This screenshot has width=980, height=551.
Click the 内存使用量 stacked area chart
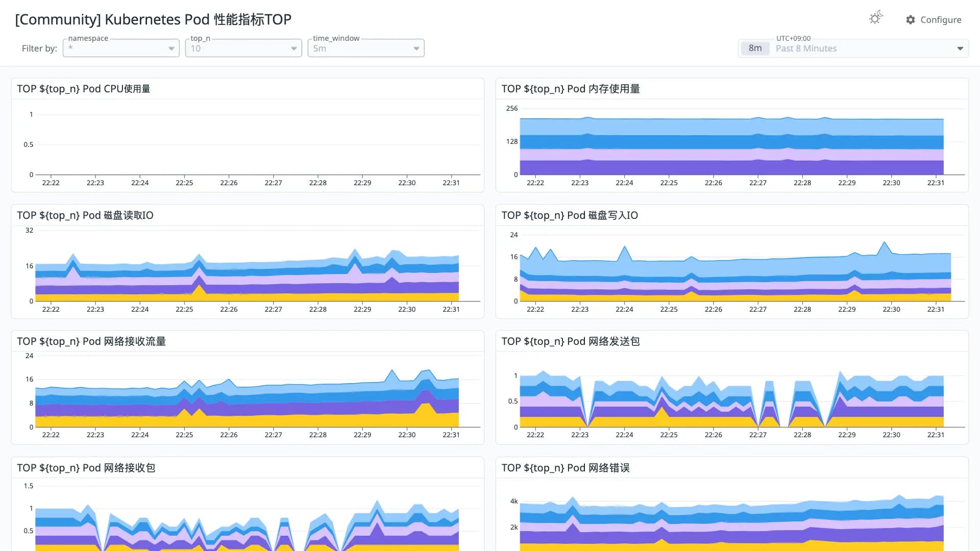tap(731, 146)
